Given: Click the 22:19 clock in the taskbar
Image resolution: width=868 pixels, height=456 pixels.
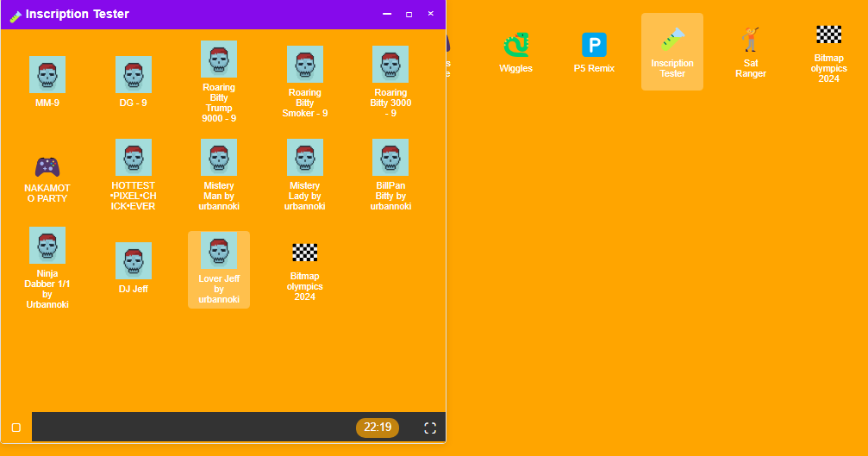Looking at the screenshot, I should pos(378,428).
